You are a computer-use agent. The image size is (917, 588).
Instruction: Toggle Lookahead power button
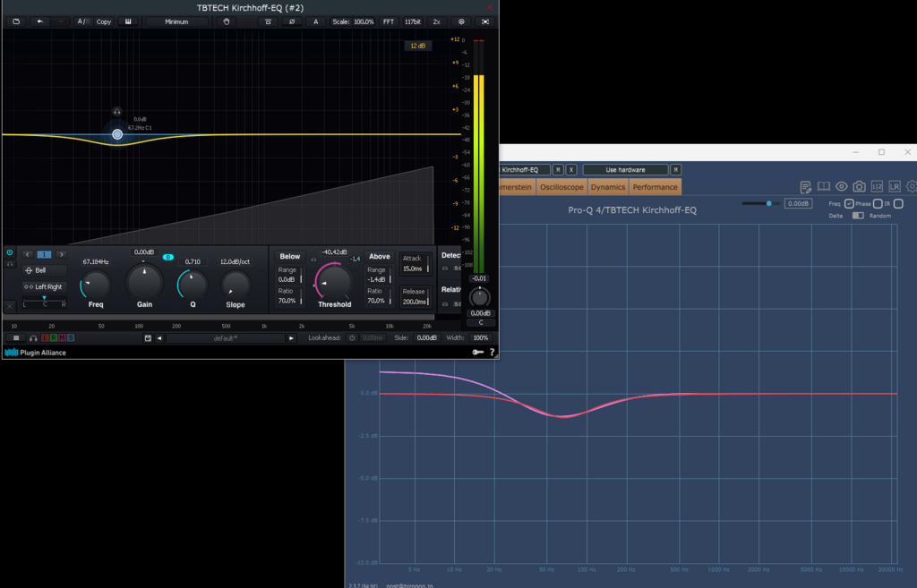click(x=352, y=337)
